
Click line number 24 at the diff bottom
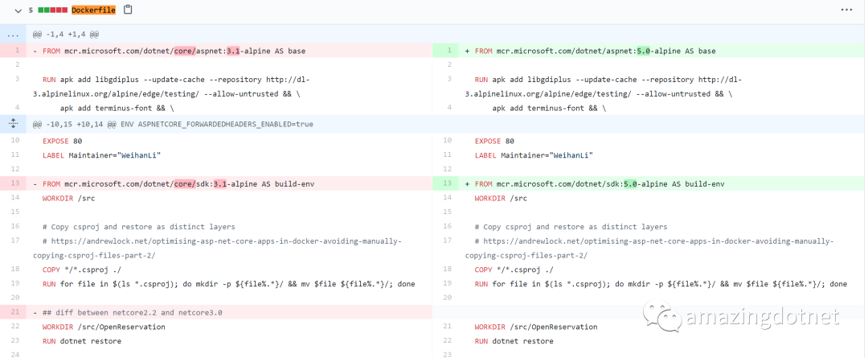(x=15, y=355)
